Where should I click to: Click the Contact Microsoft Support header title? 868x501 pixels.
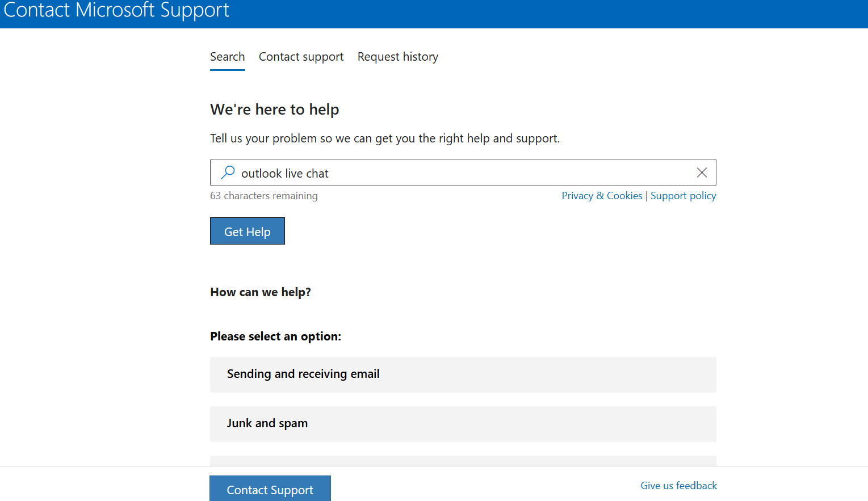point(116,10)
